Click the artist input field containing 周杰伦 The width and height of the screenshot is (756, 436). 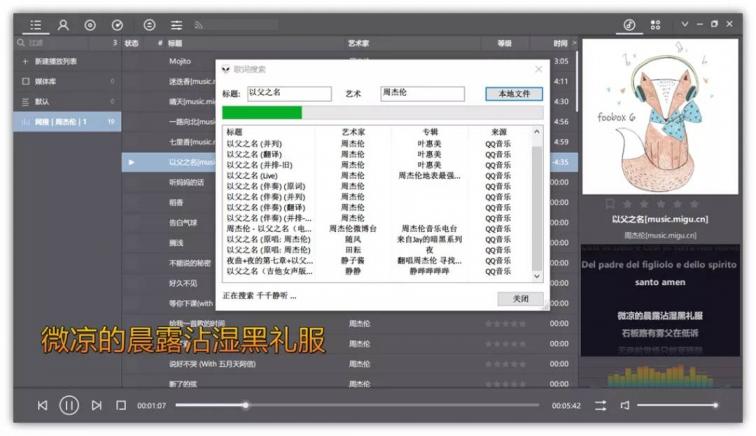click(422, 93)
